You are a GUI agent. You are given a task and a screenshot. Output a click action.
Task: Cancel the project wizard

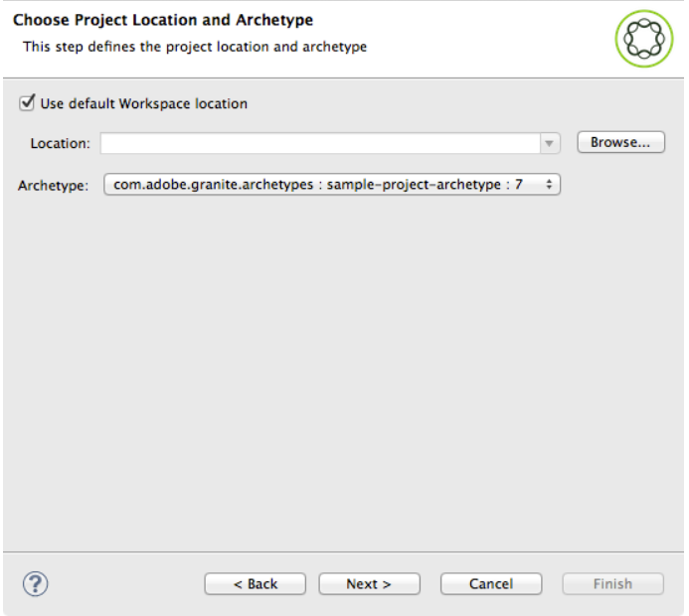(x=491, y=584)
